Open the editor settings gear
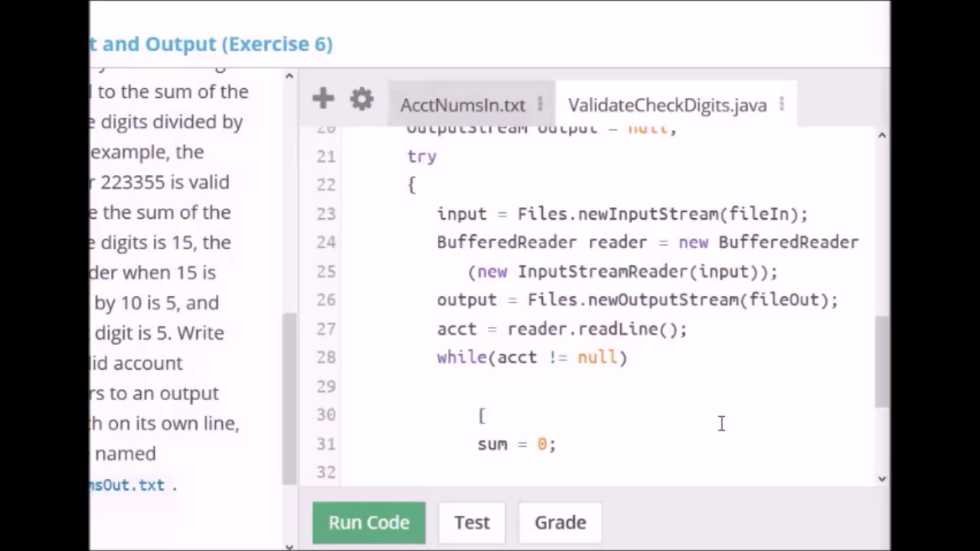The width and height of the screenshot is (980, 551). 361,99
